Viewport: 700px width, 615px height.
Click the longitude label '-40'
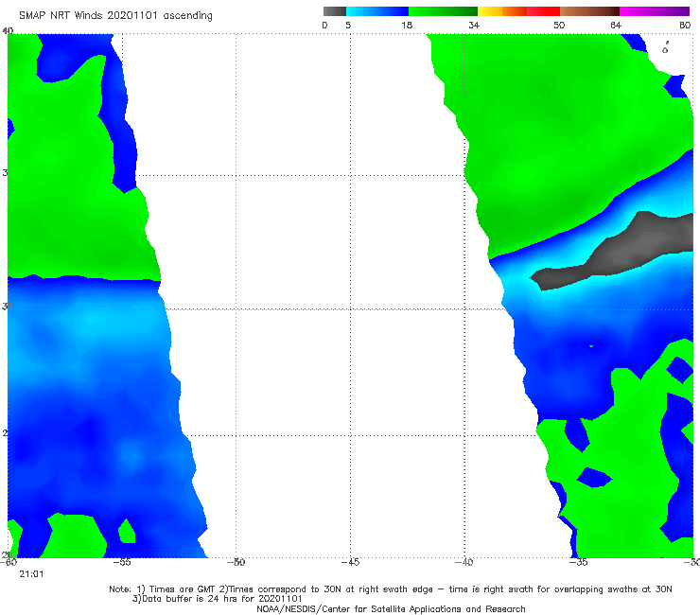pyautogui.click(x=464, y=562)
